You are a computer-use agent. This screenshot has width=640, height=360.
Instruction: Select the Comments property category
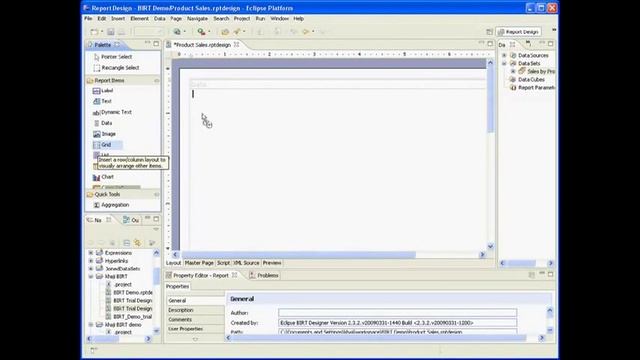(196, 320)
